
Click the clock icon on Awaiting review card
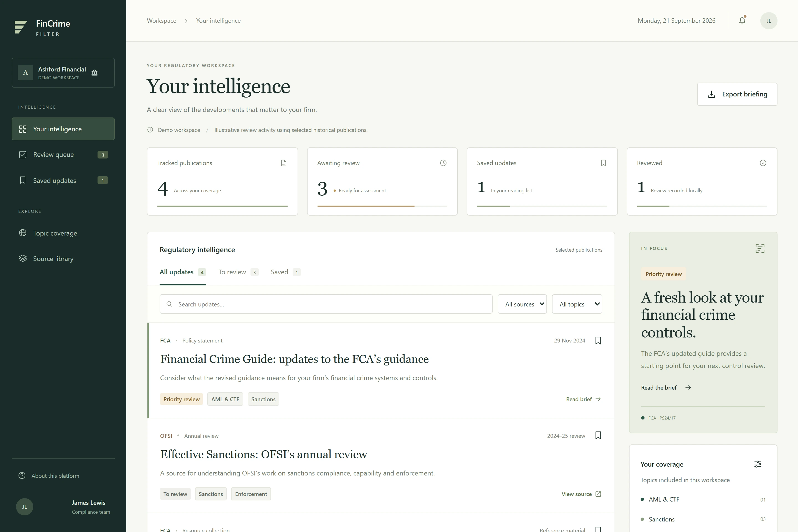443,163
